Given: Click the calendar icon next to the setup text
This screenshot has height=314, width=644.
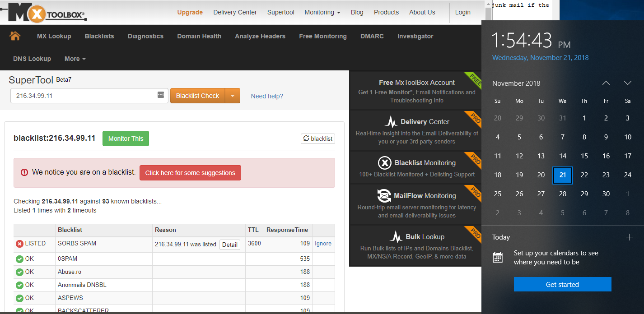Looking at the screenshot, I should 498,257.
